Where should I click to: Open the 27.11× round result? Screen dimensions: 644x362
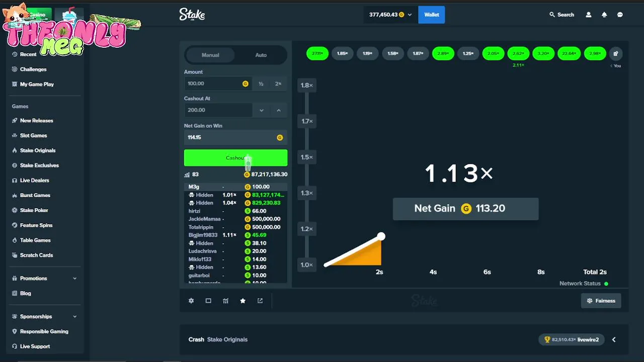tap(317, 53)
